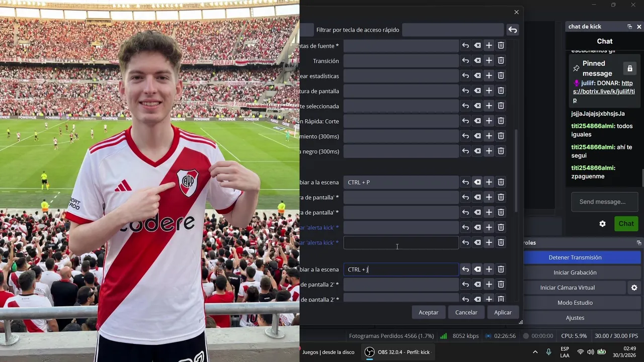This screenshot has width=644, height=362.
Task: Open the taskbar volume control
Action: pyautogui.click(x=590, y=352)
